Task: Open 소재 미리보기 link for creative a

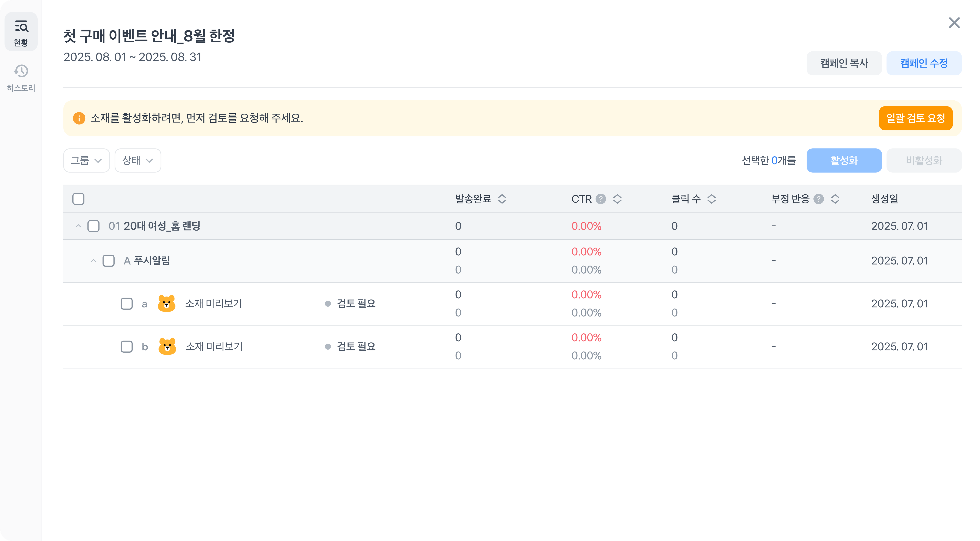Action: click(x=213, y=303)
